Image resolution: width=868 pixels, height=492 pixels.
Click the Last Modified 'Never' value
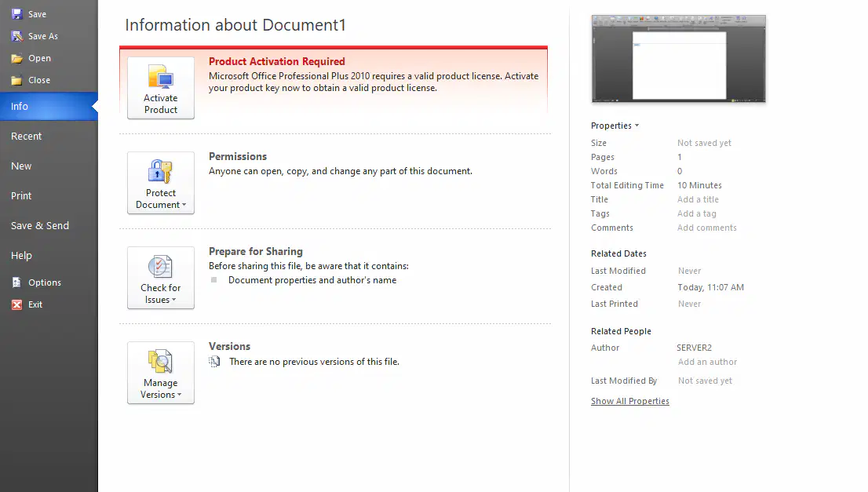click(690, 271)
